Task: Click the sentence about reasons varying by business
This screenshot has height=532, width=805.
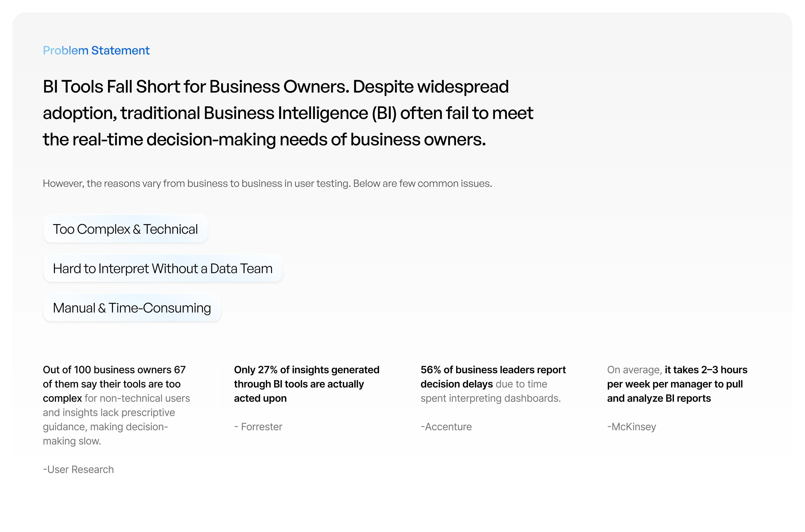Action: [x=267, y=183]
